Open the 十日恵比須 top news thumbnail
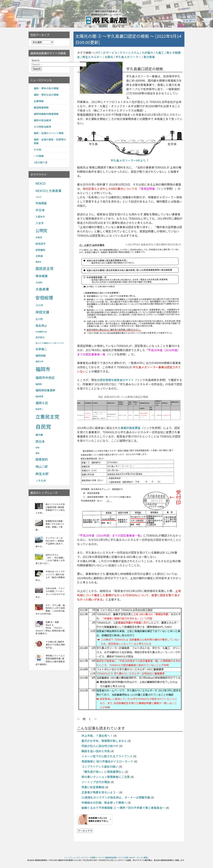Screen dimensions: 213x868 [x=39, y=644]
